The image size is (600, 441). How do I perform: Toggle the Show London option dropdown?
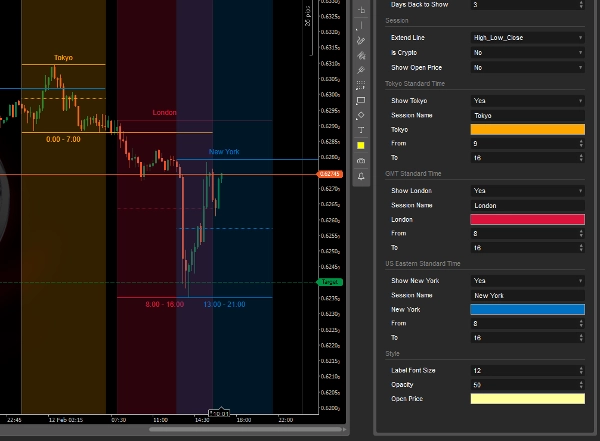527,190
